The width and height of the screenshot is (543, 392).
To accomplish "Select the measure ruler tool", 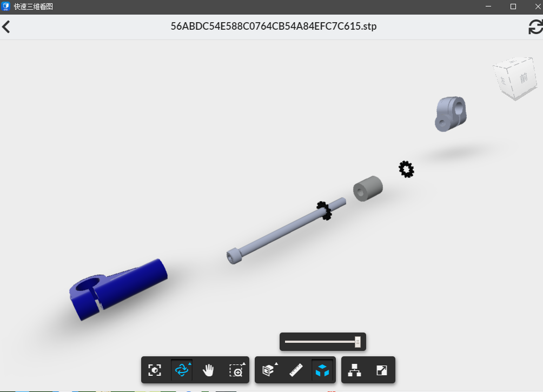I will click(296, 370).
